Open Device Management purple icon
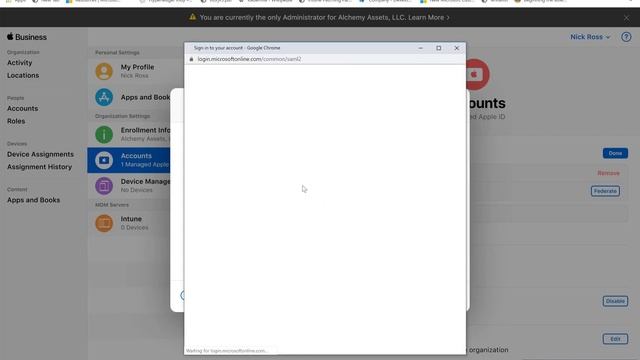This screenshot has height=360, width=640. pos(104,186)
